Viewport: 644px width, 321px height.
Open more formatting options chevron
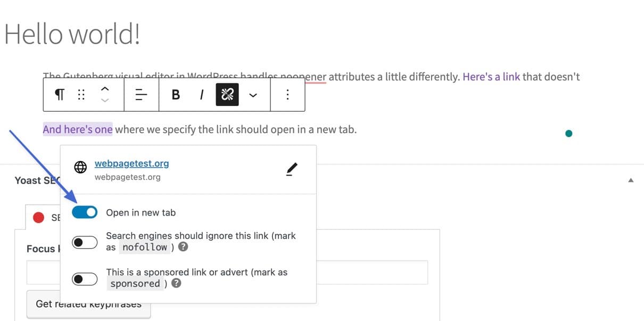coord(253,94)
